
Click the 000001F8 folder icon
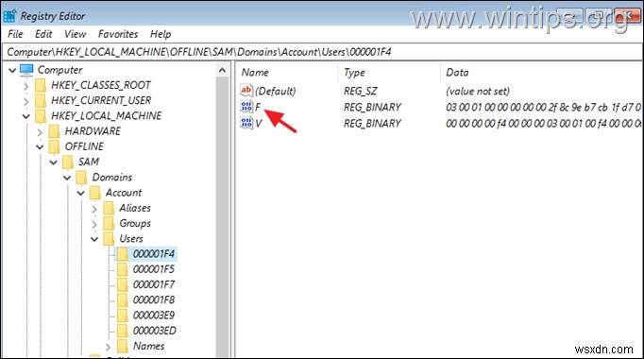(123, 299)
